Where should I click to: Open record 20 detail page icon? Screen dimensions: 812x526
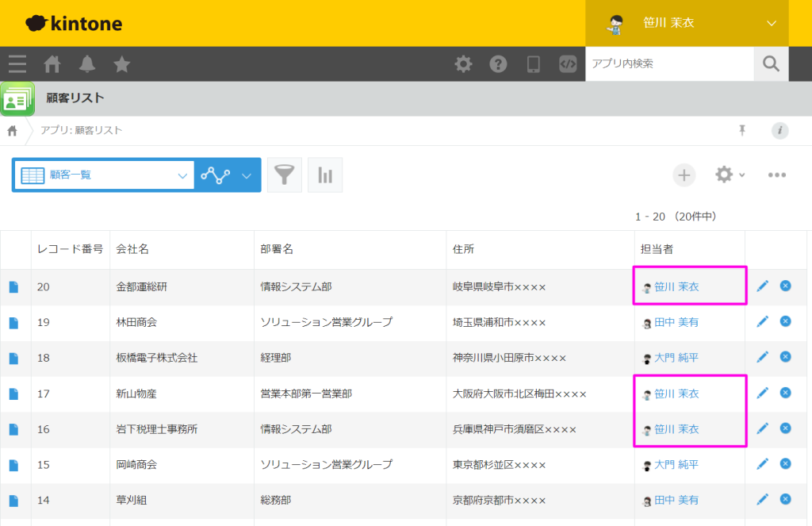[14, 287]
